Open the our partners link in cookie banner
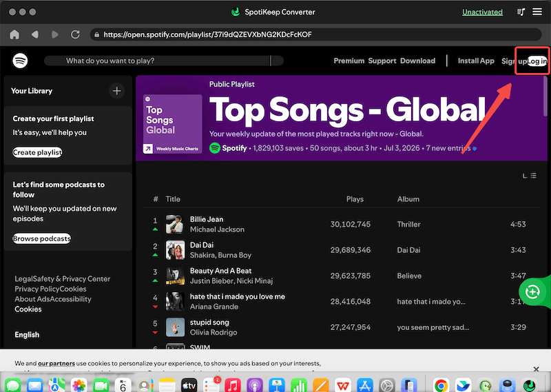Viewport: 551px width, 392px height. tap(56, 363)
